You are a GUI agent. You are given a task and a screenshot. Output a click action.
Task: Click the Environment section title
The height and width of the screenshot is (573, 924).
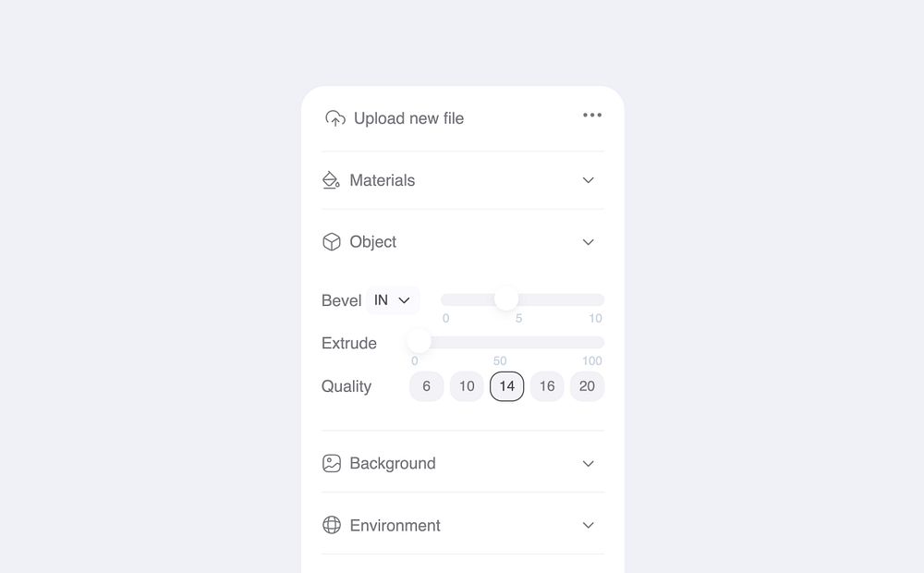coord(395,526)
